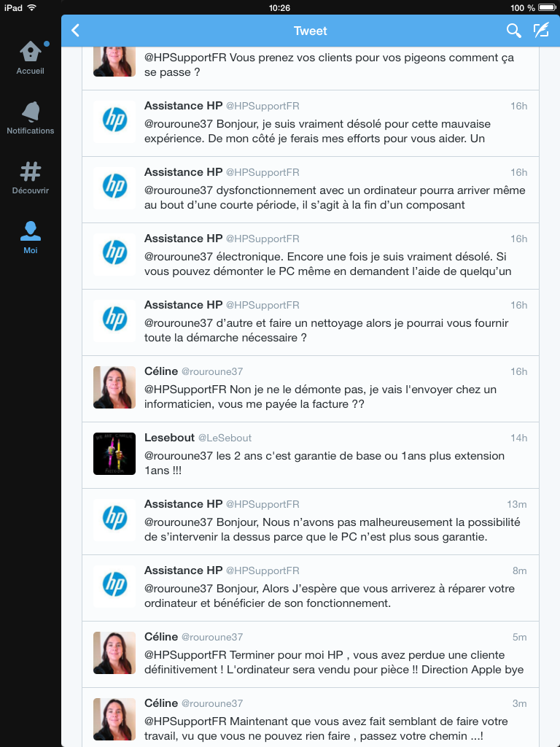Compose a new tweet with quill icon
The width and height of the screenshot is (560, 747).
coord(541,31)
